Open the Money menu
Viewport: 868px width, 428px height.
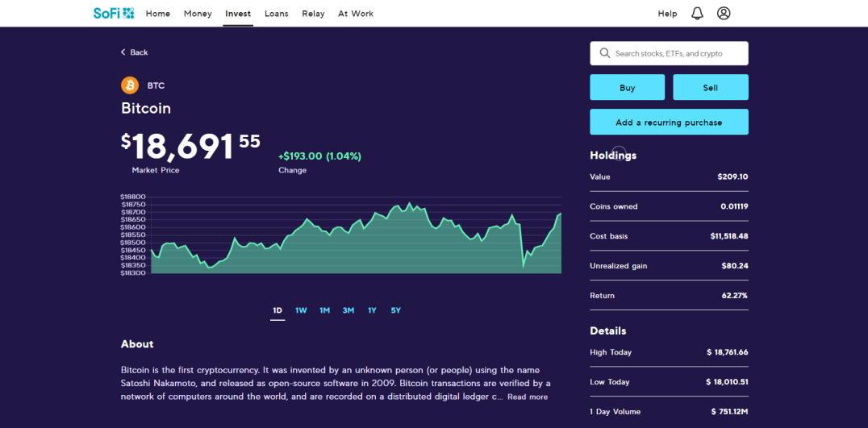click(198, 14)
